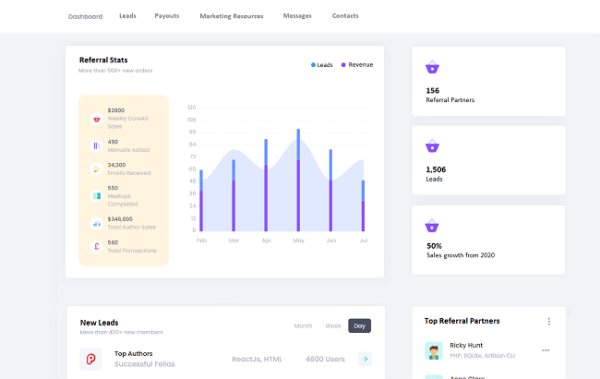600x379 pixels.
Task: Click the Mar bar in the chart
Action: coord(233,195)
